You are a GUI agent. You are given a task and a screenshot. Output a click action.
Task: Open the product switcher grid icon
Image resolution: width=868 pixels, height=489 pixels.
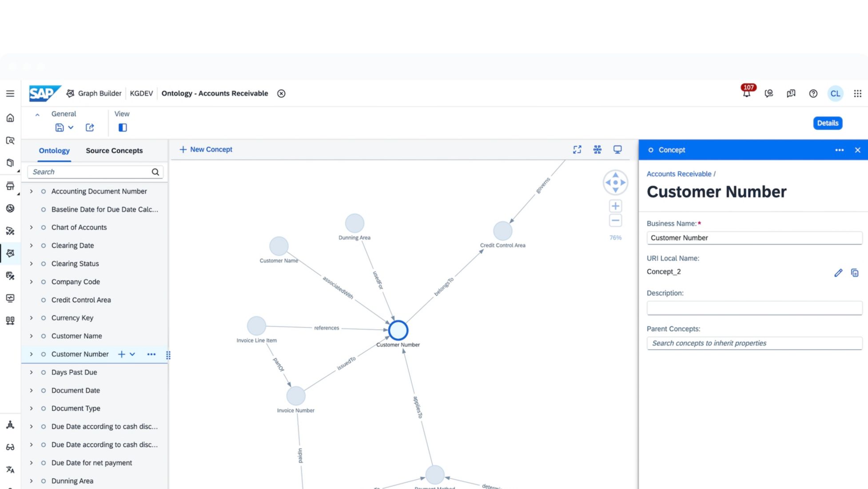click(x=857, y=93)
